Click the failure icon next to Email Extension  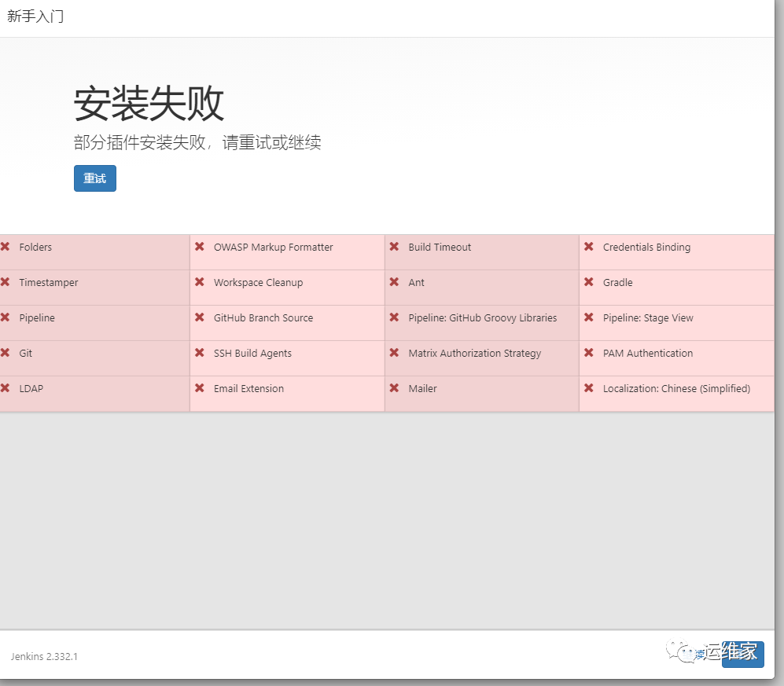click(x=200, y=388)
